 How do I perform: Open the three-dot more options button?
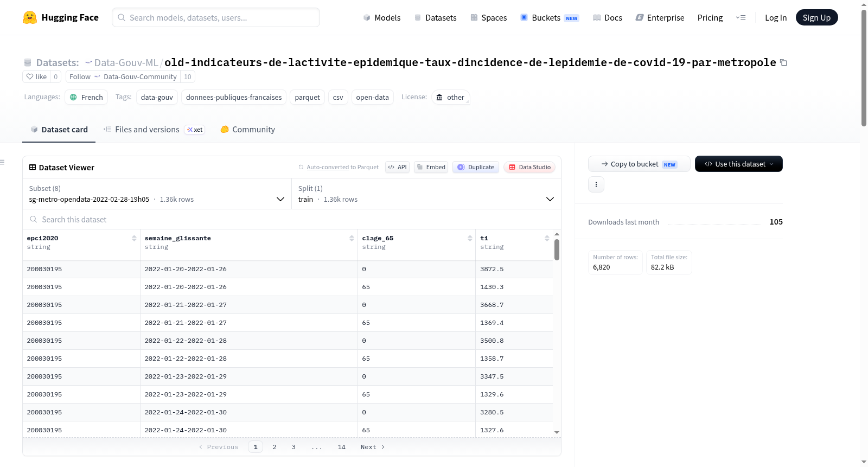[x=596, y=184]
